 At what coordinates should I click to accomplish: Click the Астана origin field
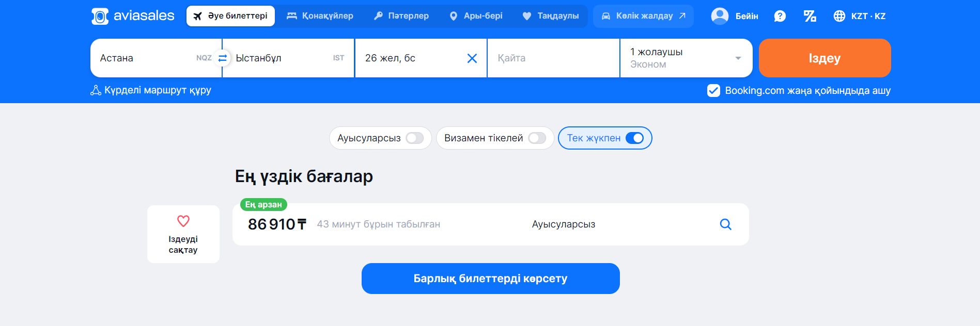[x=156, y=58]
